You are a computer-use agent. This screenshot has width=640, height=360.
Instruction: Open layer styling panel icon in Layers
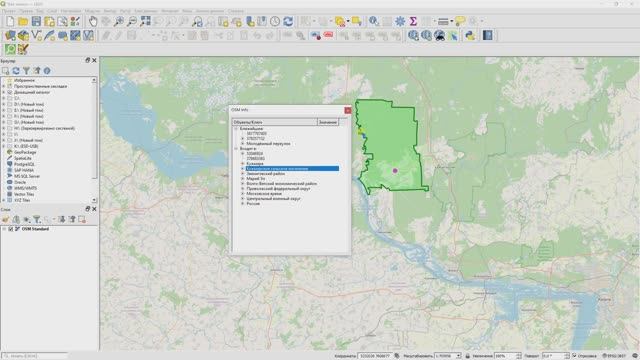(x=5, y=220)
